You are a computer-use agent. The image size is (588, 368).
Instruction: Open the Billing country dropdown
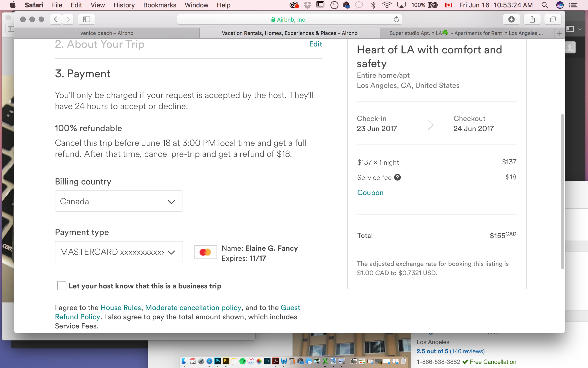pyautogui.click(x=119, y=201)
